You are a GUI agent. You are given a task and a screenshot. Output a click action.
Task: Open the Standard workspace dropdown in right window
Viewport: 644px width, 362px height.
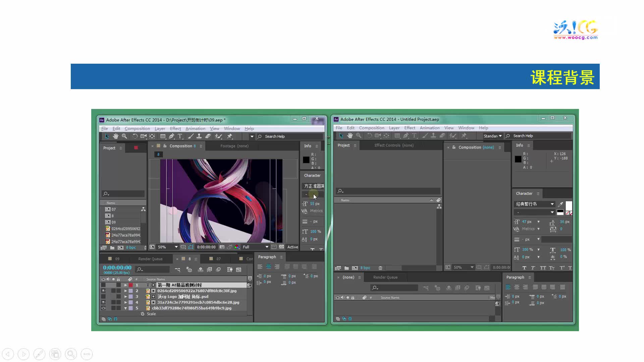(x=492, y=136)
